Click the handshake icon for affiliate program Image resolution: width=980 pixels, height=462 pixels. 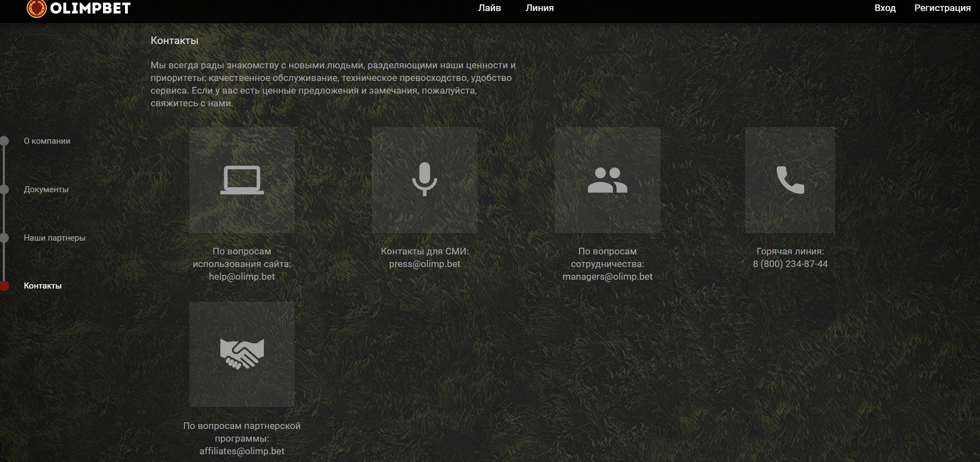click(x=242, y=354)
